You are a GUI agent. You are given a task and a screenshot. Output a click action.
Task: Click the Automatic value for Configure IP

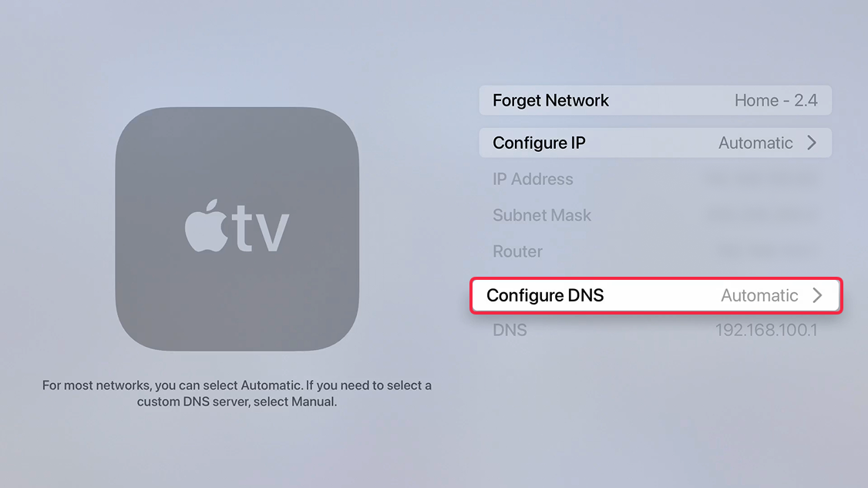point(755,143)
